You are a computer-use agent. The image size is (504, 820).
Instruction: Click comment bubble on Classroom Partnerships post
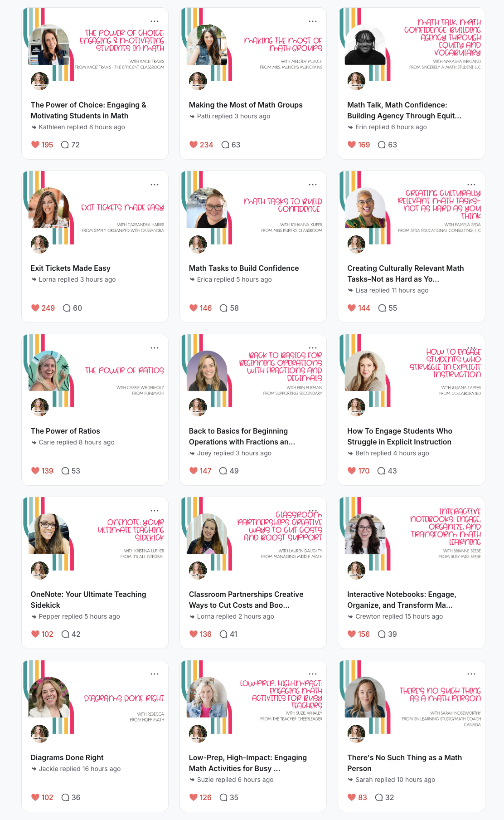click(x=223, y=634)
